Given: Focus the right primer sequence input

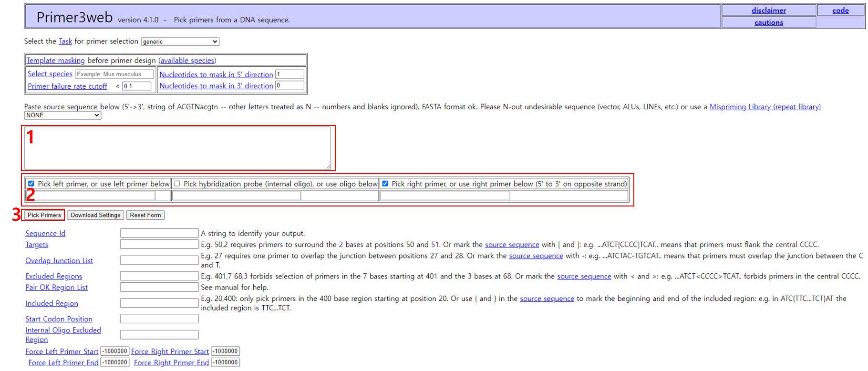Looking at the screenshot, I should click(x=445, y=196).
